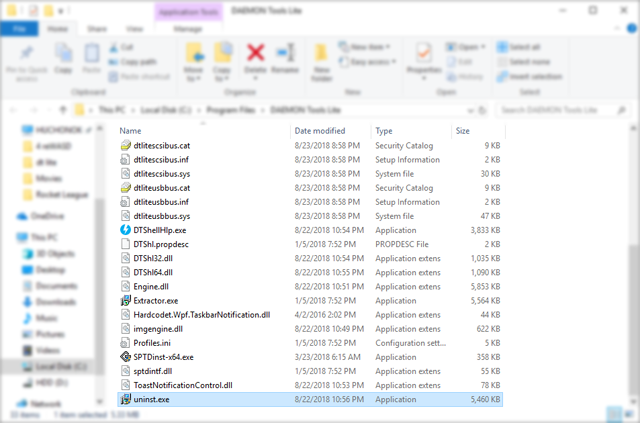Click the uninst.exe file icon

125,399
